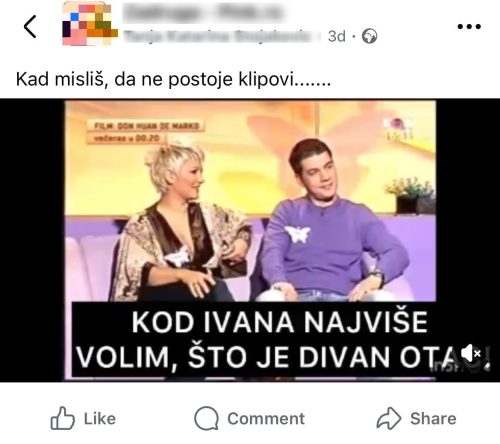
Task: Click the Share text label
Action: [433, 419]
